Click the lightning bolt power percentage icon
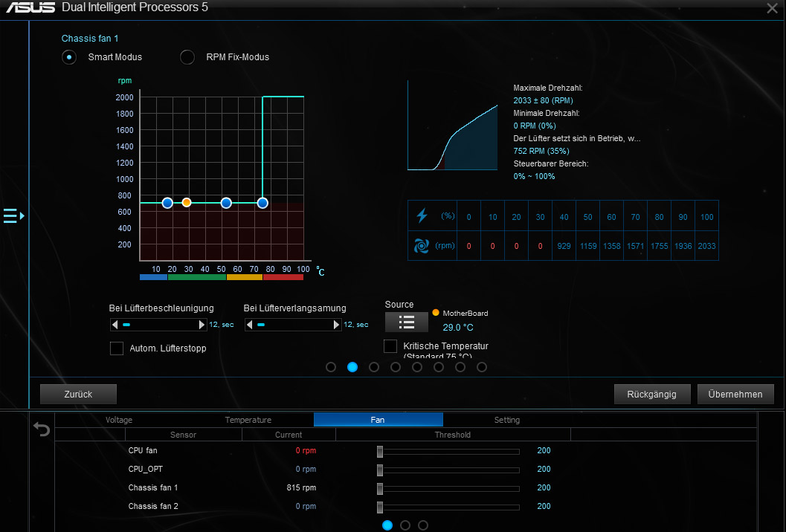 [422, 215]
